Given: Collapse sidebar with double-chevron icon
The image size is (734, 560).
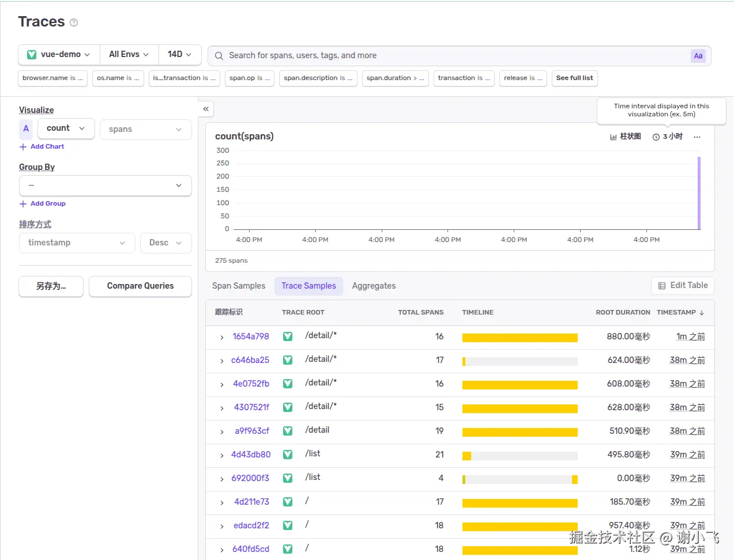Looking at the screenshot, I should 206,109.
